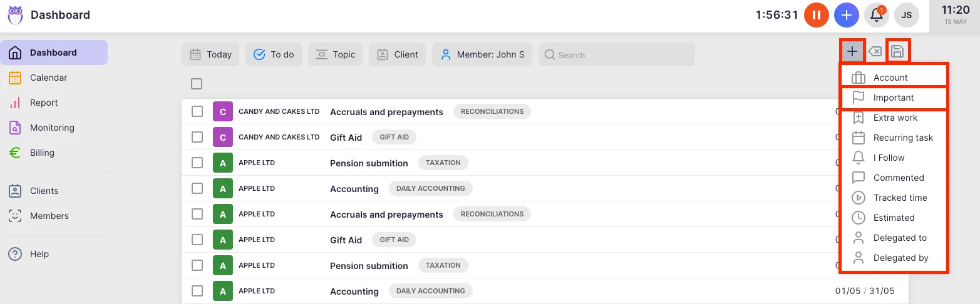Open the Today date filter
The height and width of the screenshot is (304, 980).
pyautogui.click(x=211, y=54)
